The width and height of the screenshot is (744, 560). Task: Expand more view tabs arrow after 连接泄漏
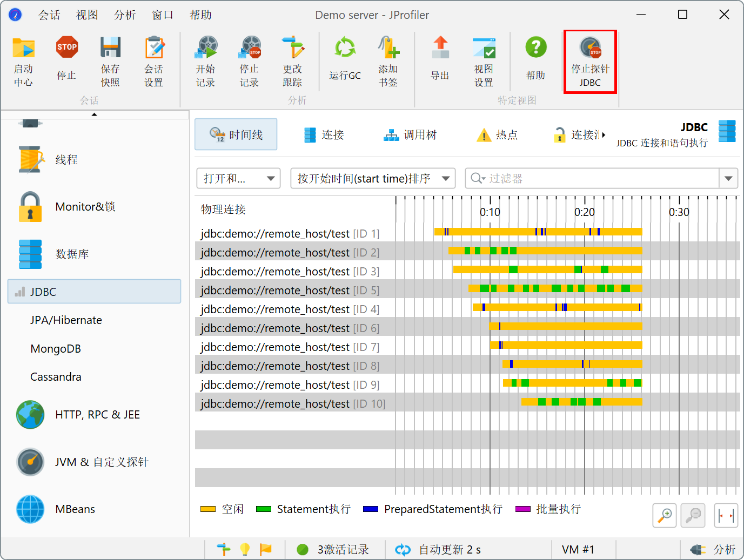604,135
